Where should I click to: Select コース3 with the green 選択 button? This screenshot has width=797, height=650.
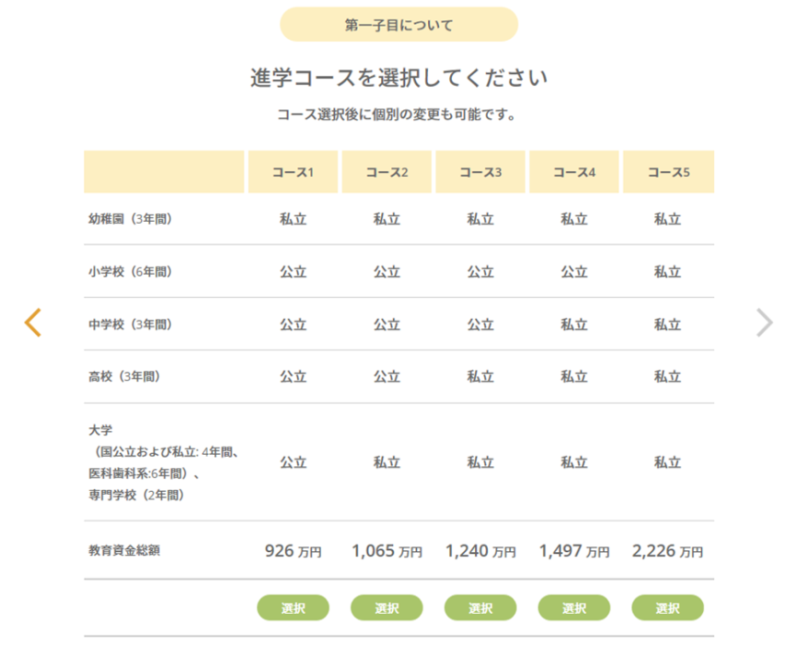pyautogui.click(x=480, y=607)
